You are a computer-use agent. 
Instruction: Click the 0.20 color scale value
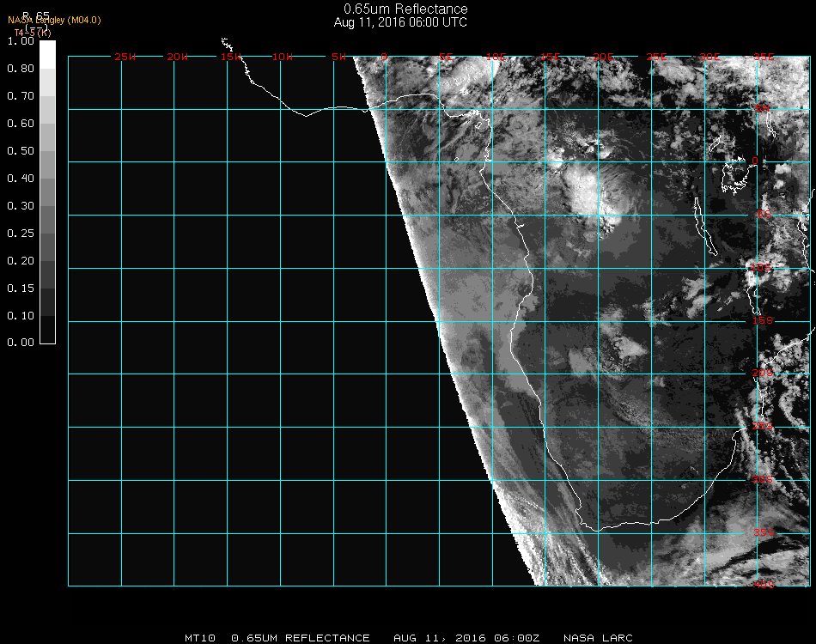21,261
